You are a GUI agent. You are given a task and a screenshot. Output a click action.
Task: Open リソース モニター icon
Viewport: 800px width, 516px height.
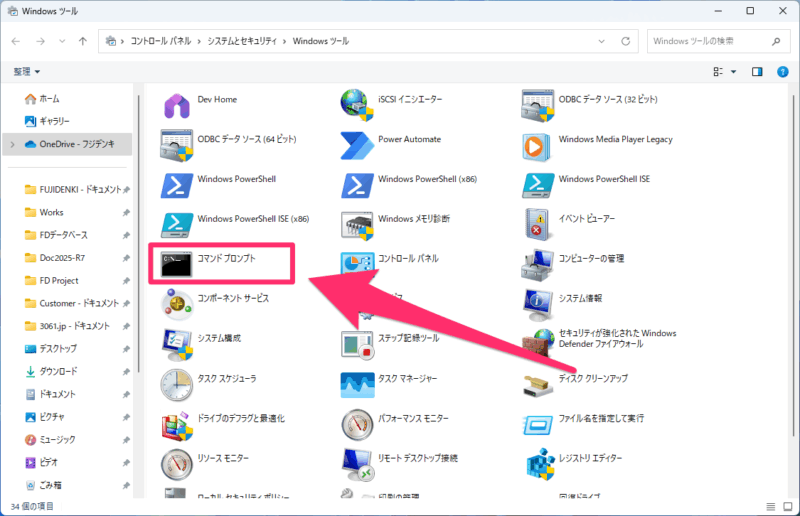pos(177,464)
